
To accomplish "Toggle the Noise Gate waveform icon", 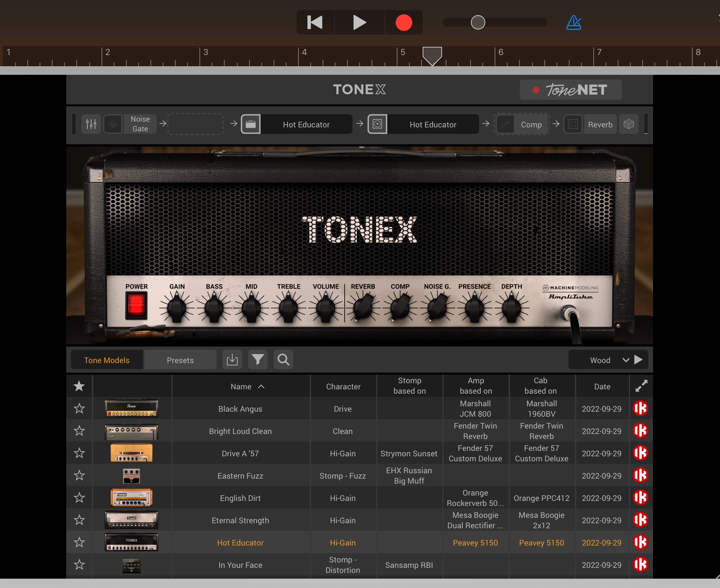I will [x=113, y=124].
